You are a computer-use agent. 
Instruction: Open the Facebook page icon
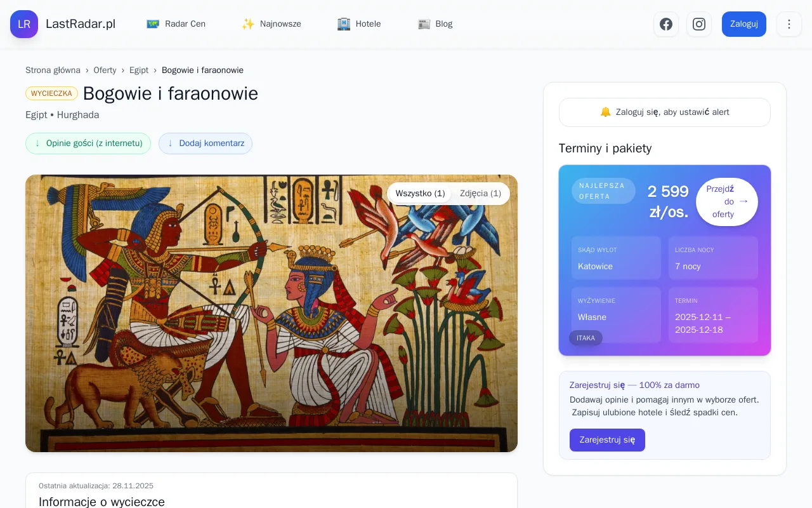(666, 24)
